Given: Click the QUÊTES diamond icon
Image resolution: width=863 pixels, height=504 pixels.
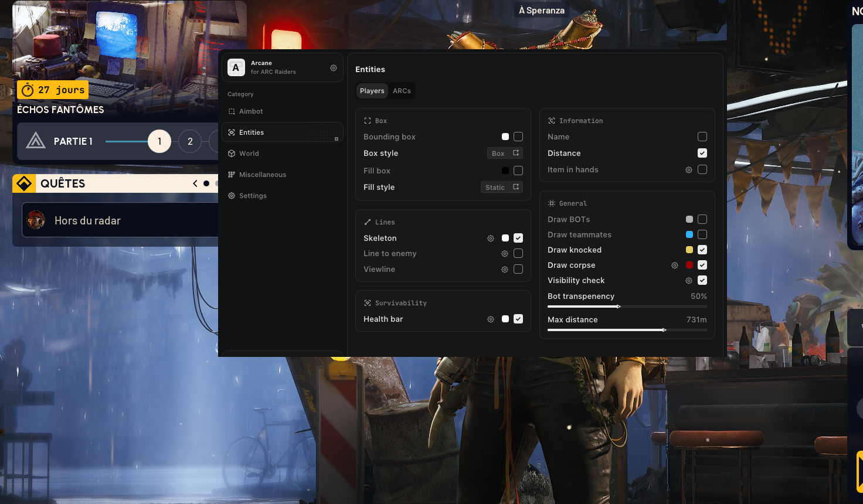Looking at the screenshot, I should point(24,183).
